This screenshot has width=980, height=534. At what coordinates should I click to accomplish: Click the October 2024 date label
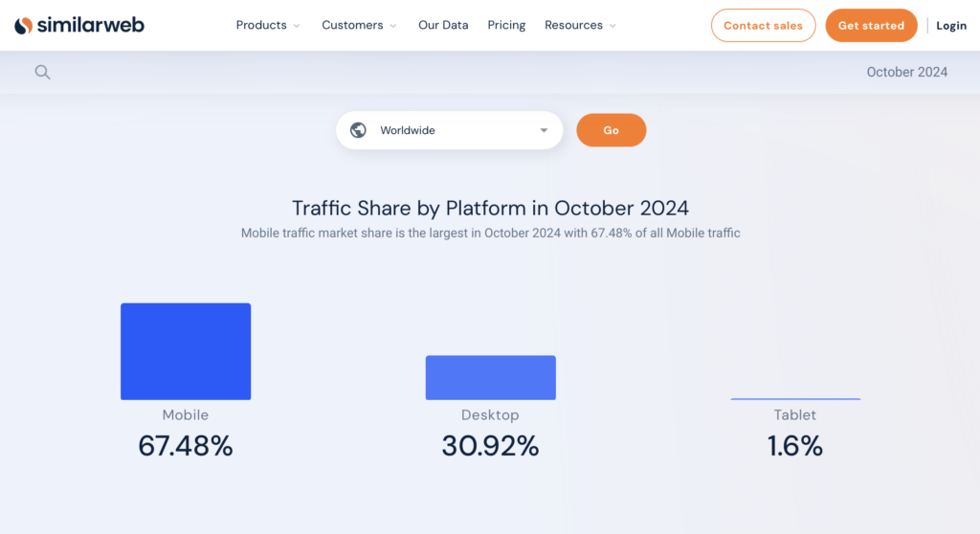tap(906, 72)
